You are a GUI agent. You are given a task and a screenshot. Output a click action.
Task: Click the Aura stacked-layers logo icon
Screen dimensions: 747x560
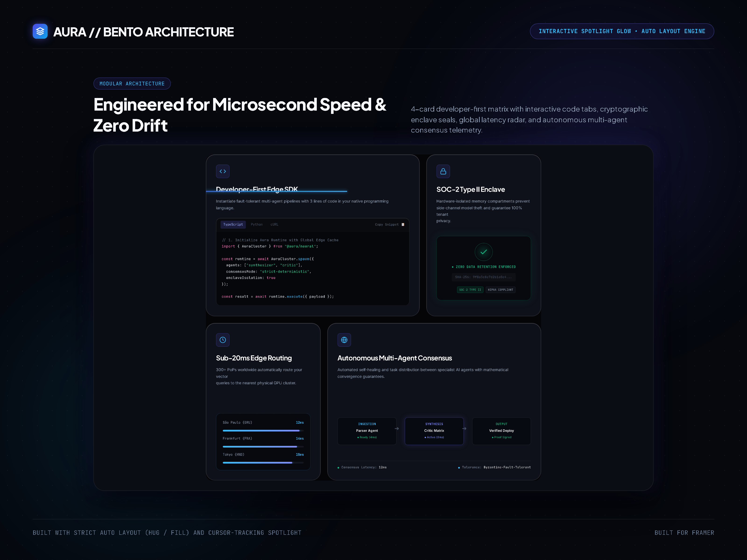[x=40, y=31]
